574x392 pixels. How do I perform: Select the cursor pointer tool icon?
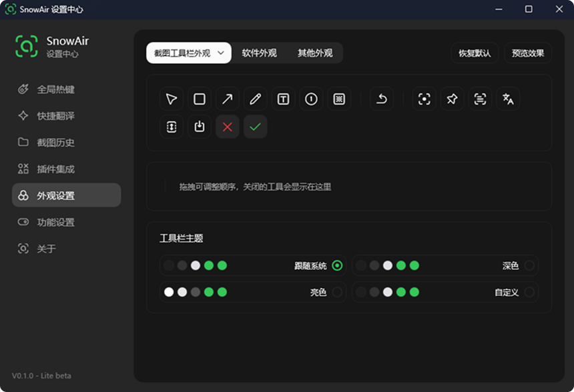[172, 99]
